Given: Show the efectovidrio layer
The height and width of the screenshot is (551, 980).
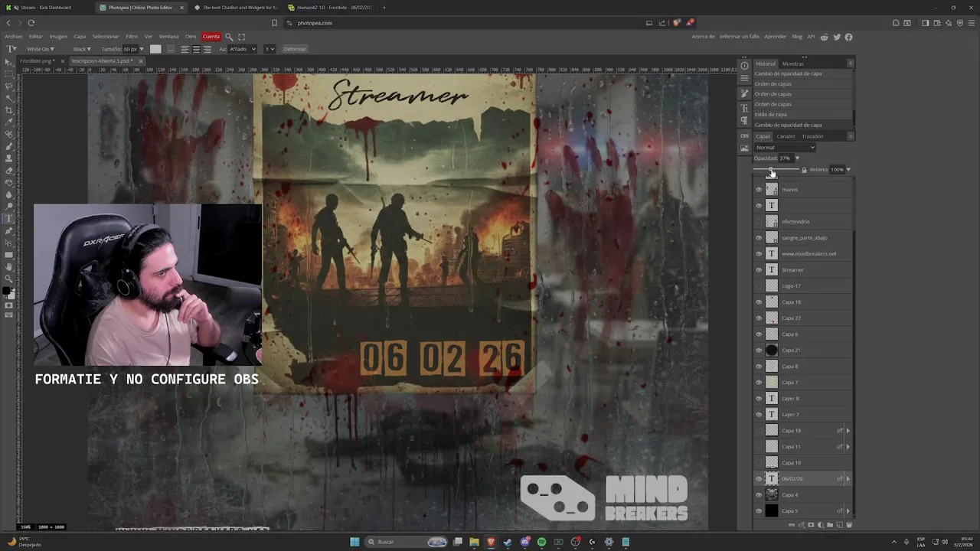Looking at the screenshot, I should tap(759, 222).
